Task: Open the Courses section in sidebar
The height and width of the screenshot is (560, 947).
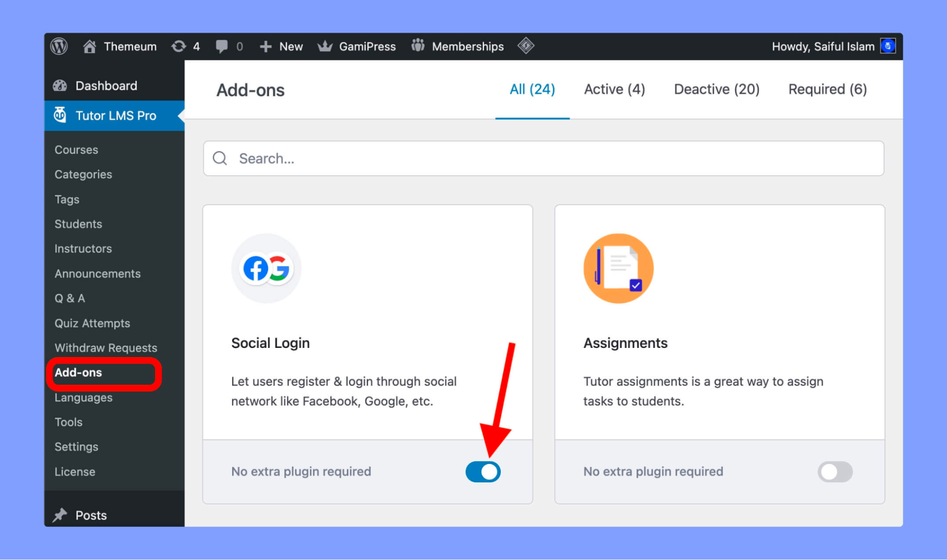Action: click(x=76, y=149)
